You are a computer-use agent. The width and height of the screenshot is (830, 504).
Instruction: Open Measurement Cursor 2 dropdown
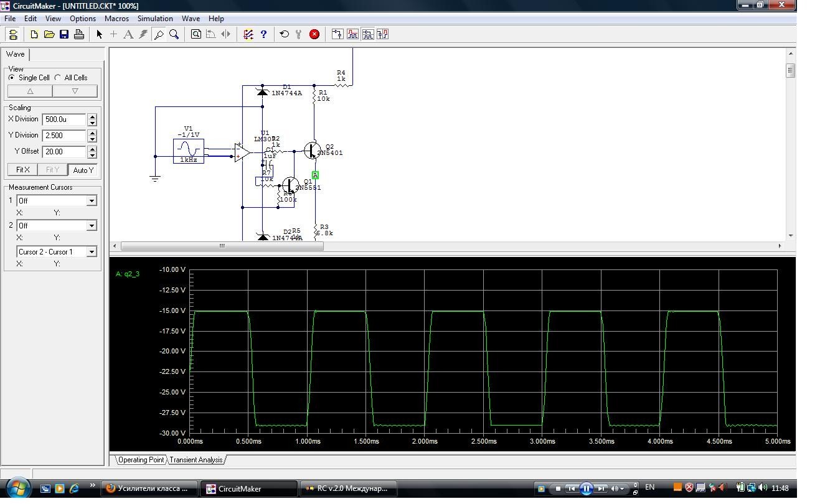(92, 225)
